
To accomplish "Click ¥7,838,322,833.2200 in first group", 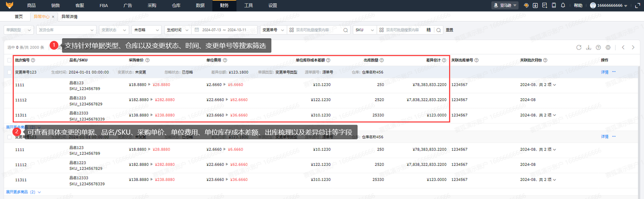I will (426, 100).
